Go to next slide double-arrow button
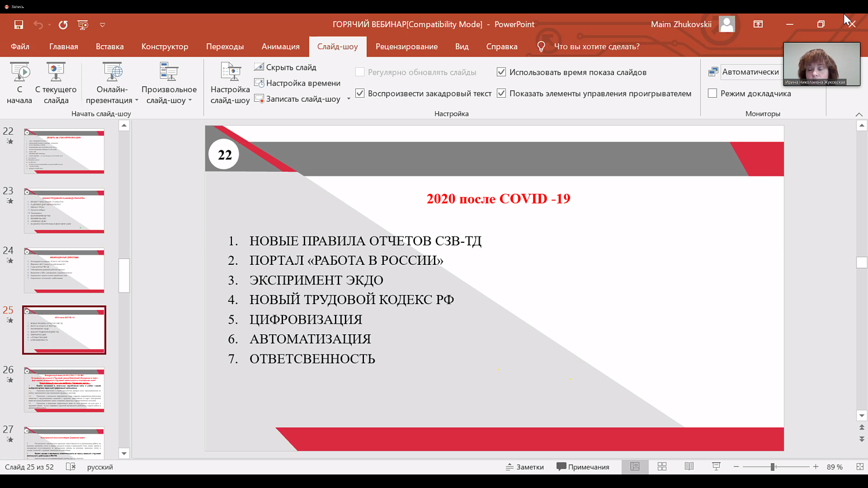The image size is (868, 488). click(x=862, y=439)
